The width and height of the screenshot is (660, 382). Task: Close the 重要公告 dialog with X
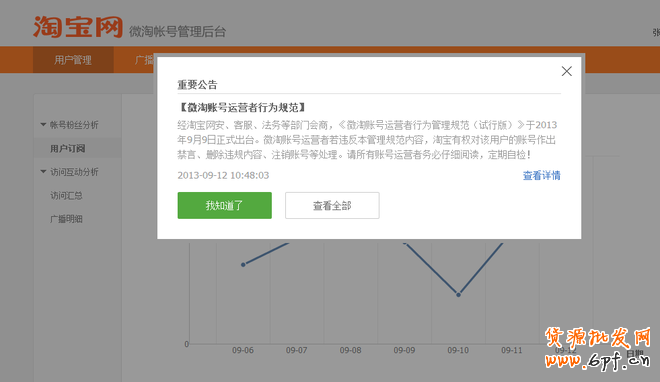[x=567, y=71]
